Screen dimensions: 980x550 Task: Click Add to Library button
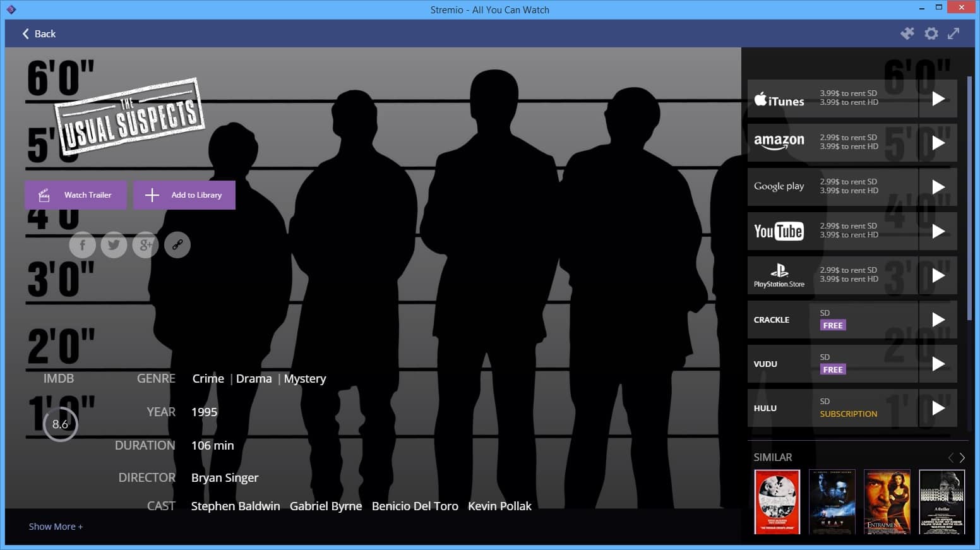[184, 195]
